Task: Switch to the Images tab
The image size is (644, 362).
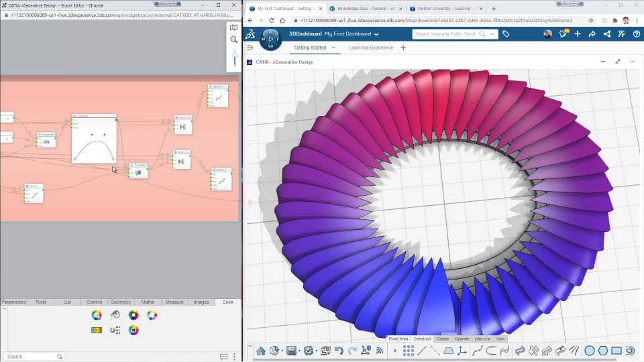Action: [x=201, y=302]
